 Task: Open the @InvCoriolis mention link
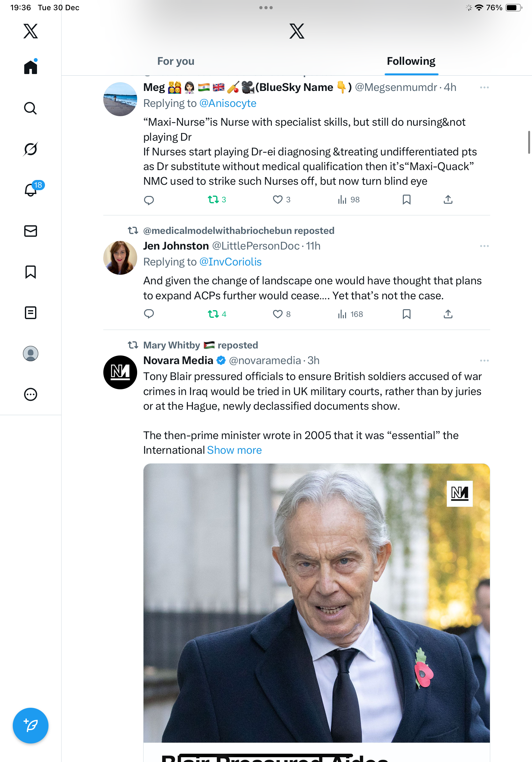[230, 262]
